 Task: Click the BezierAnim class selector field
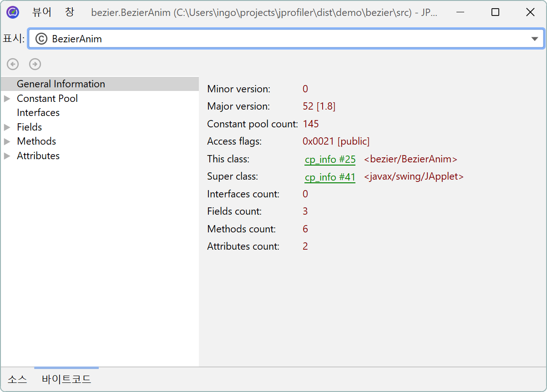point(273,39)
